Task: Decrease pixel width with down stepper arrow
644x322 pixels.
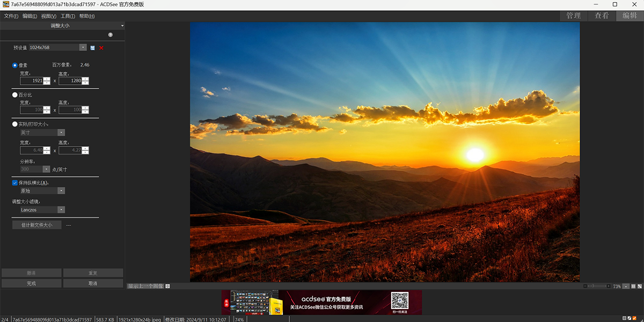Action: (47, 83)
